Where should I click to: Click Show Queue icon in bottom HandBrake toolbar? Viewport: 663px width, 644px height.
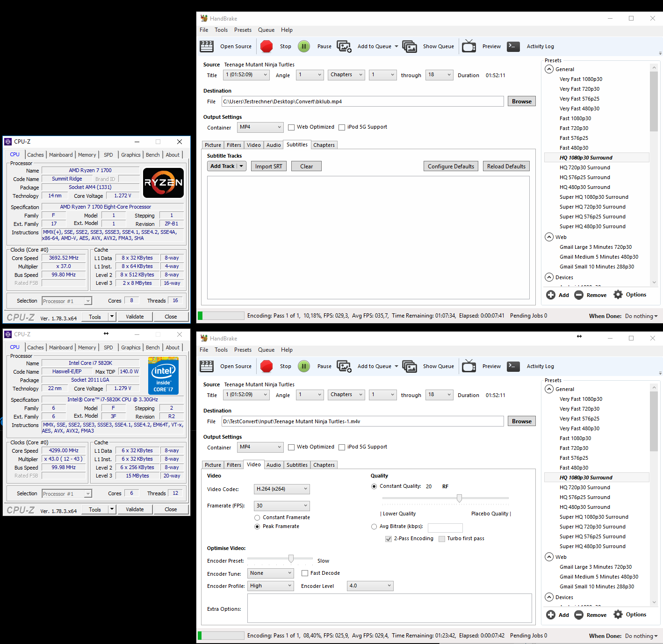410,366
